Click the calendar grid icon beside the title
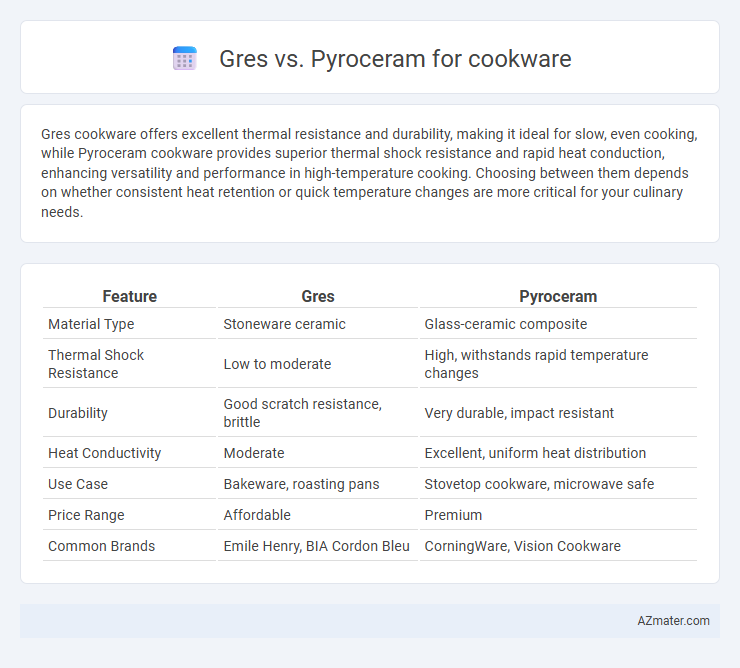The width and height of the screenshot is (740, 668). [x=185, y=58]
